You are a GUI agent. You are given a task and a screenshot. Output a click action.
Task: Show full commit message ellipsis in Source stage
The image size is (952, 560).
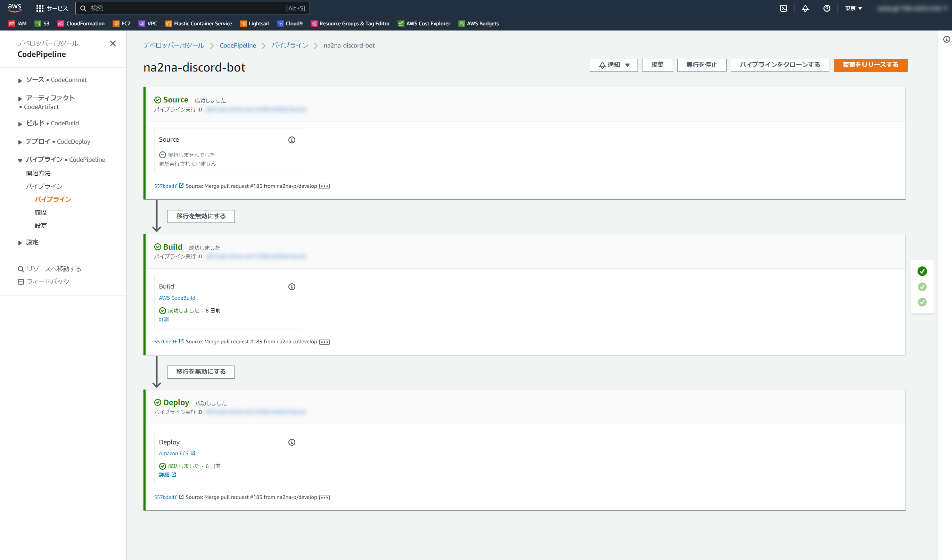click(x=324, y=186)
